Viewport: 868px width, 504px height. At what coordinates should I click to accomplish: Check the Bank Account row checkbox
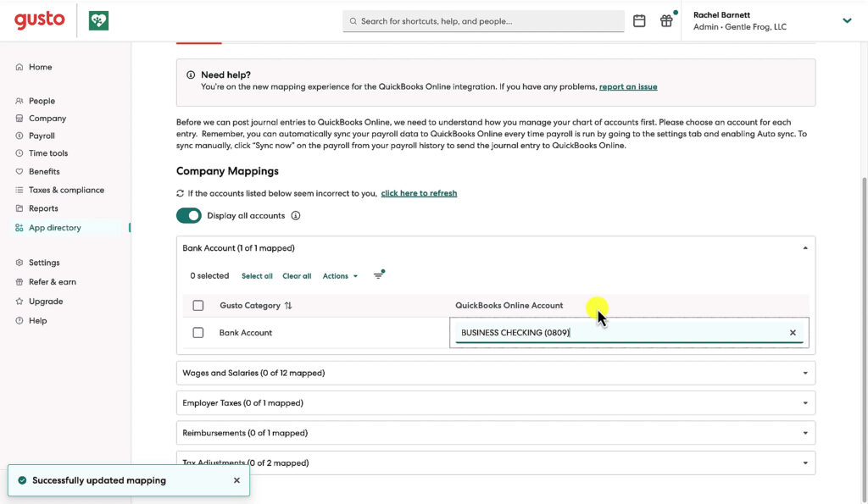pos(198,332)
